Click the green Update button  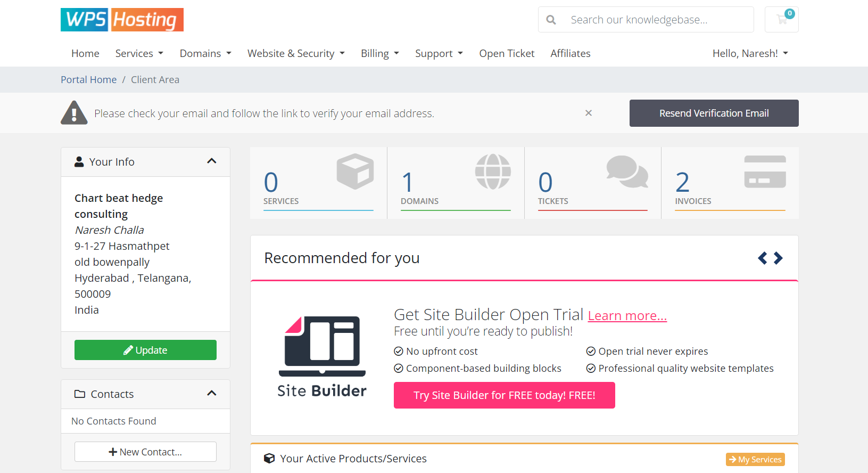(145, 350)
